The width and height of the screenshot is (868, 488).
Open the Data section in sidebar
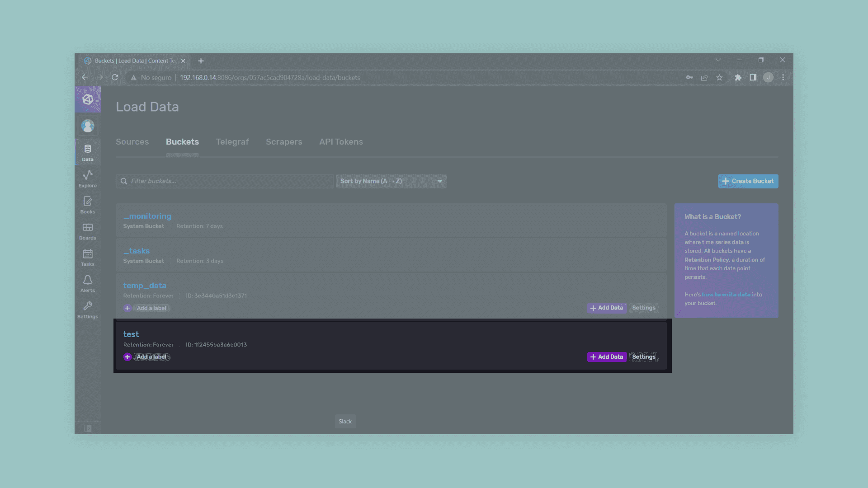point(88,152)
